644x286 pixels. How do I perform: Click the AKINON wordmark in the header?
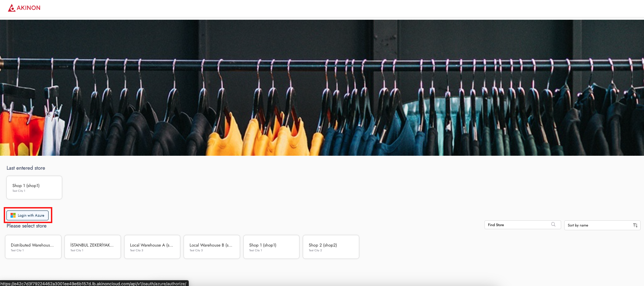point(29,8)
